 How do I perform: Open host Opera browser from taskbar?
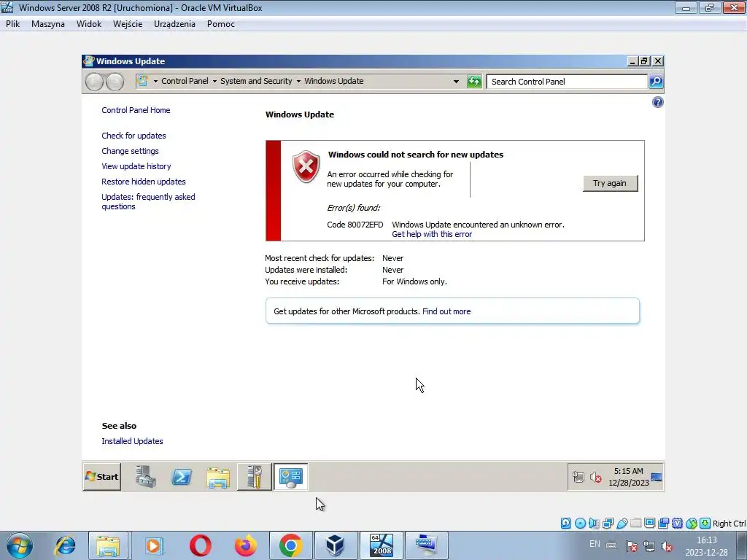201,545
